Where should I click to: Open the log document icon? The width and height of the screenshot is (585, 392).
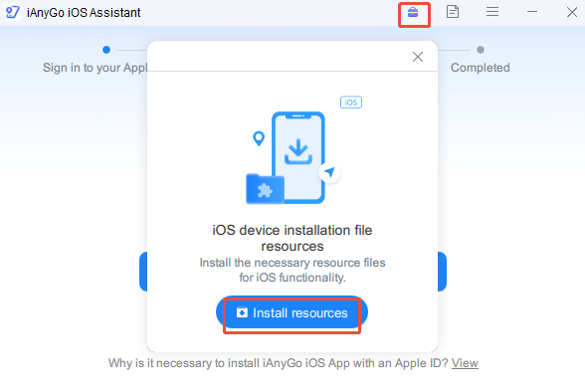453,12
